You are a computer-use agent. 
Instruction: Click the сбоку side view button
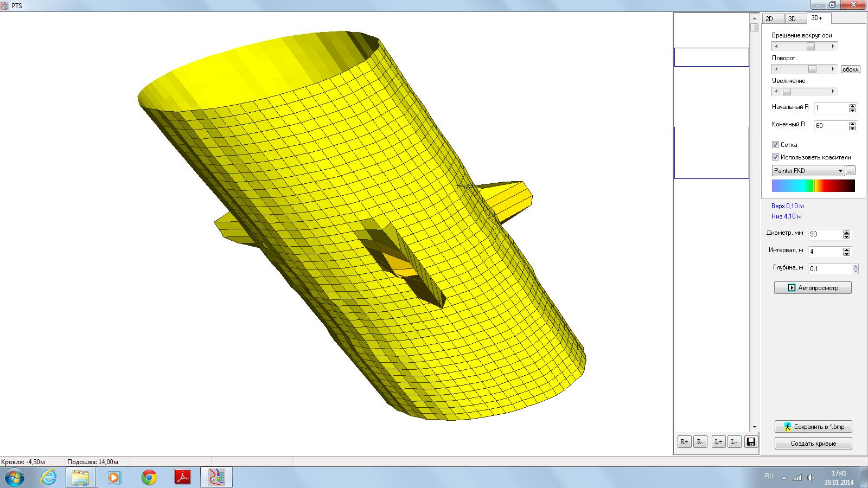point(850,69)
